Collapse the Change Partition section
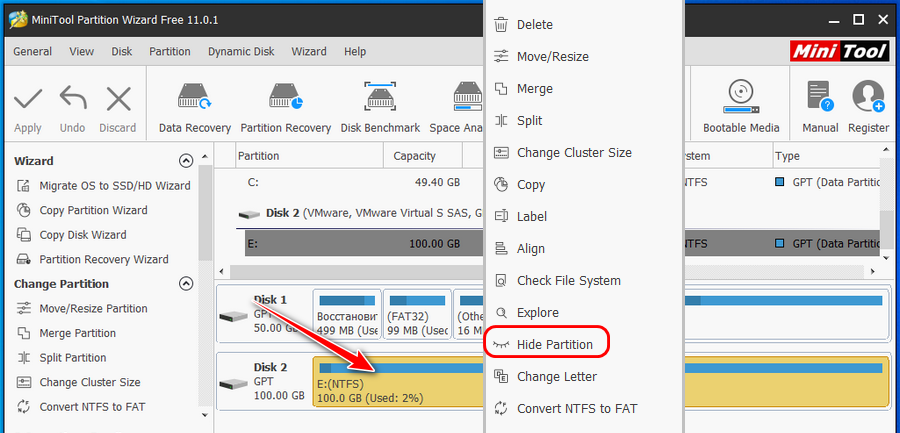 point(185,284)
